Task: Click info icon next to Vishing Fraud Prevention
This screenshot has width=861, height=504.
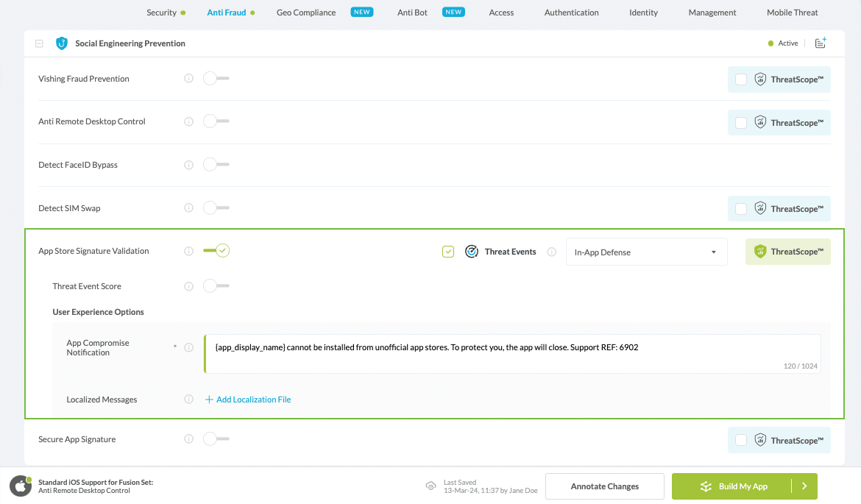Action: [188, 79]
